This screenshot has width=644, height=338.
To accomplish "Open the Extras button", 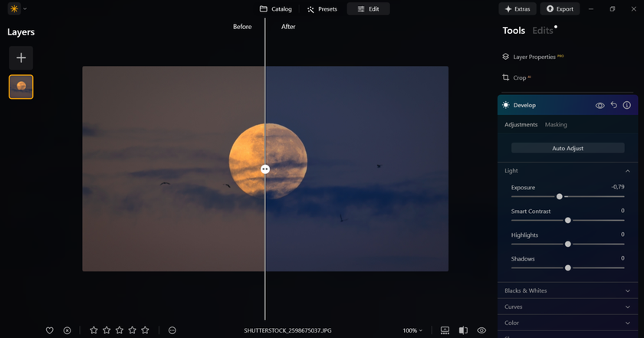I will tap(517, 8).
